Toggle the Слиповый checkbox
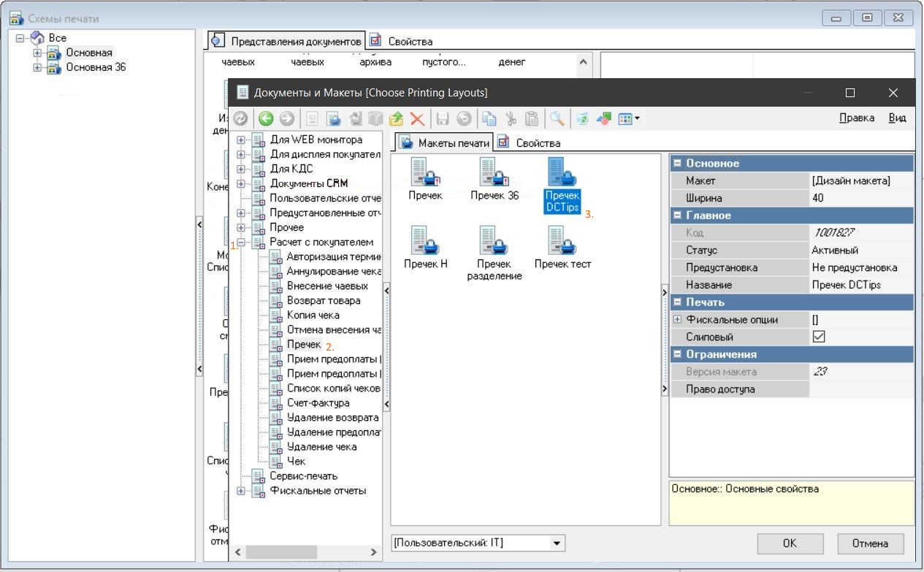 [819, 337]
